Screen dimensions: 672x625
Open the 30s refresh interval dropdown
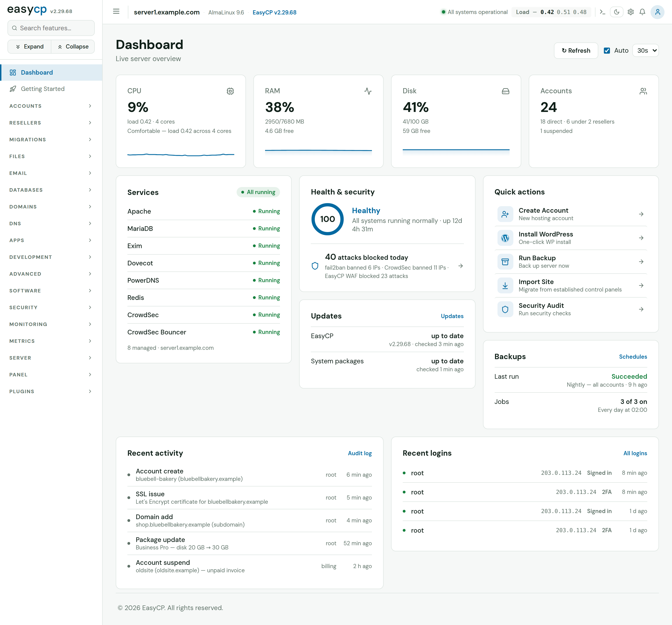[645, 51]
